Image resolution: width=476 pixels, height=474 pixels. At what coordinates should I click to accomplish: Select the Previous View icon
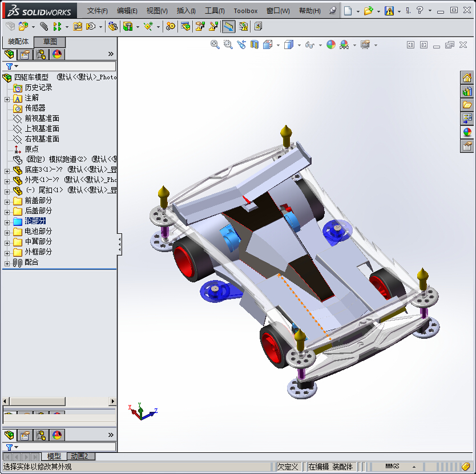pos(241,45)
